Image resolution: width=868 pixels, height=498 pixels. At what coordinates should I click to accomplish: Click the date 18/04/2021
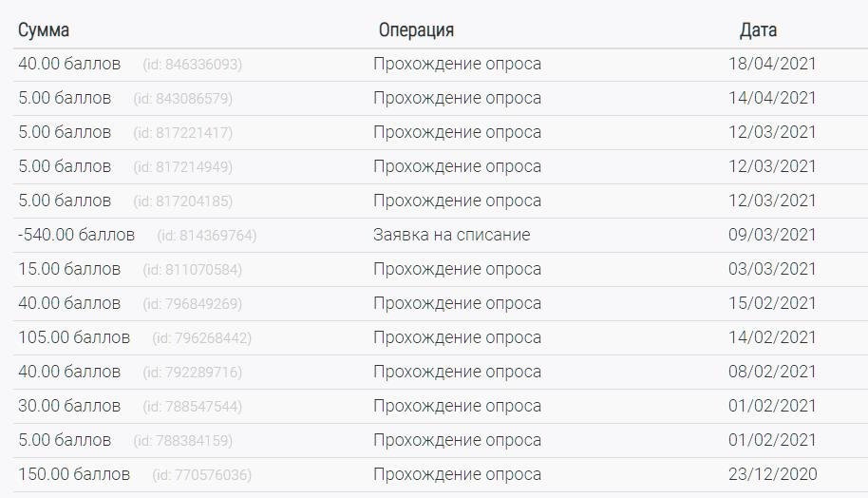[x=772, y=65]
